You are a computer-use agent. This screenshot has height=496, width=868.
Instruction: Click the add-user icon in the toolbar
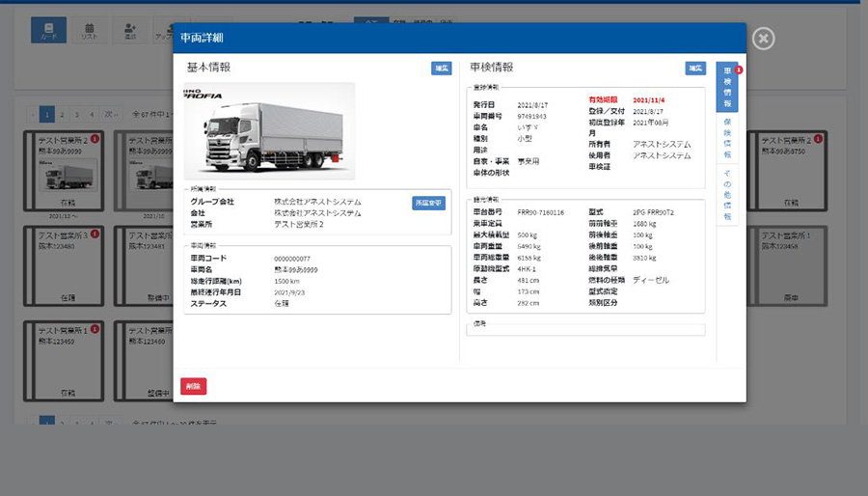coord(129,30)
